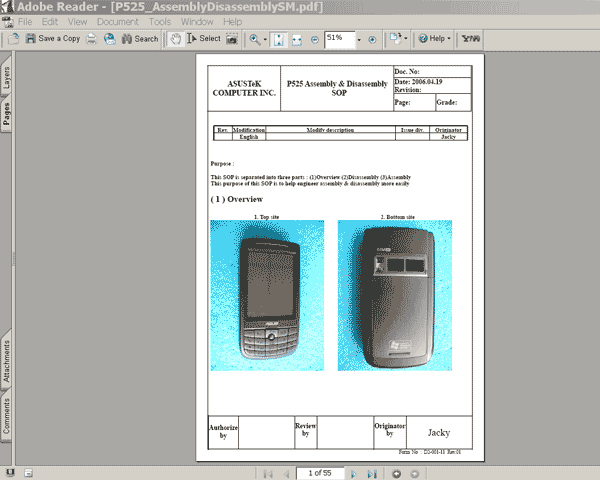
Task: Click the Print icon
Action: pos(92,39)
